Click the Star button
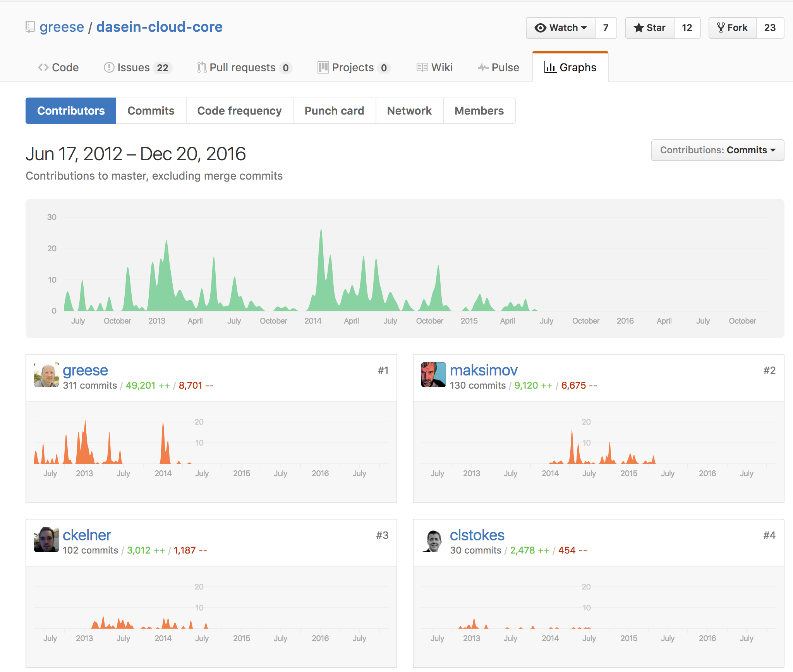 (x=650, y=28)
